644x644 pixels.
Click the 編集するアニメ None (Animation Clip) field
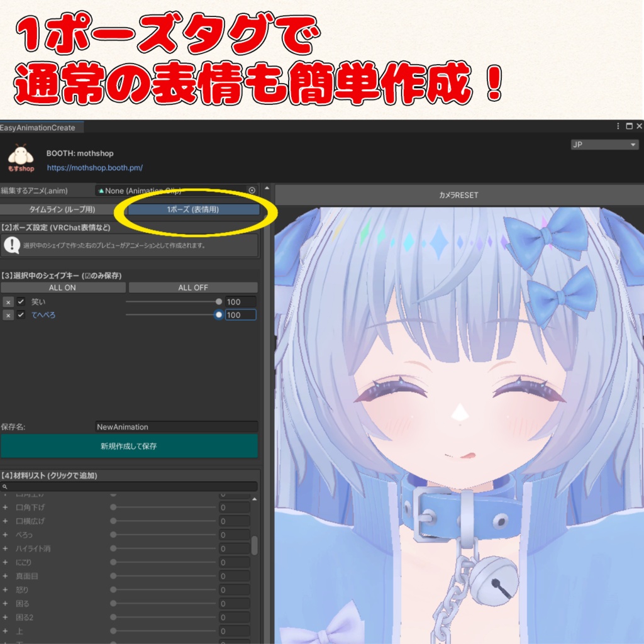pos(177,191)
